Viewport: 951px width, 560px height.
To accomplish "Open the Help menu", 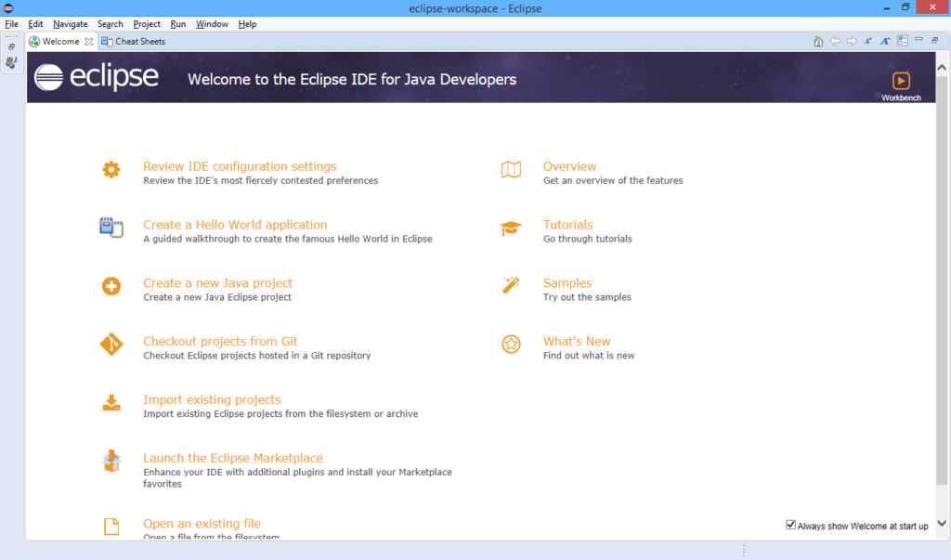I will click(247, 23).
